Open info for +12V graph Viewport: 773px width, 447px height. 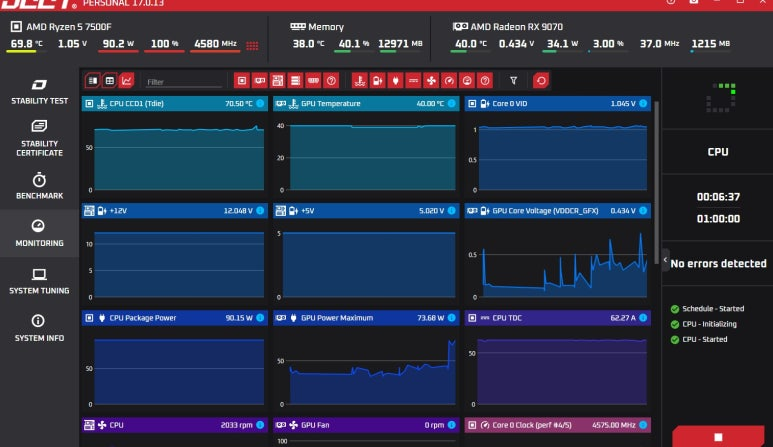tap(260, 210)
